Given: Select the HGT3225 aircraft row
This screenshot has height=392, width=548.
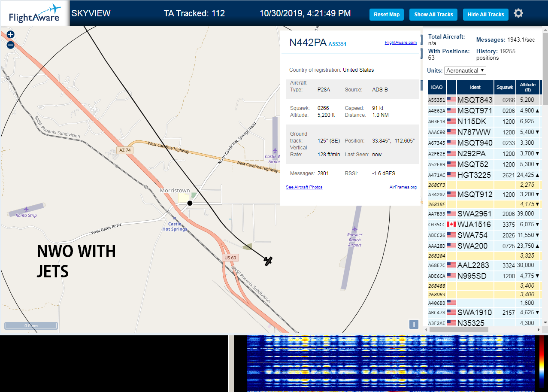Looking at the screenshot, I should 484,175.
